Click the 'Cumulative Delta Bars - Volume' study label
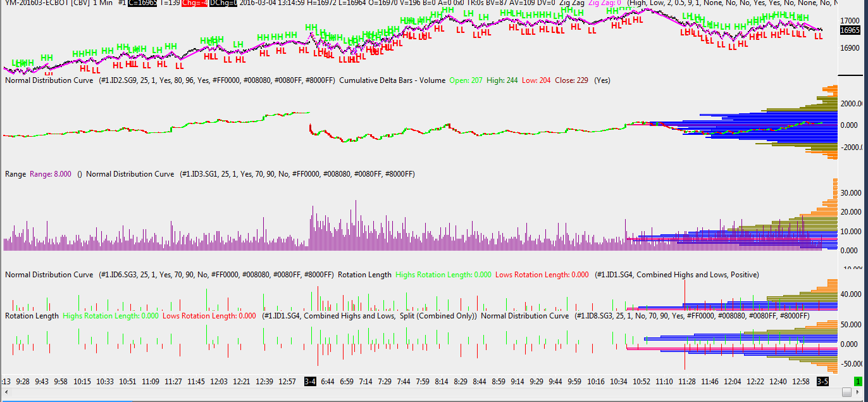868x402 pixels. pyautogui.click(x=392, y=80)
